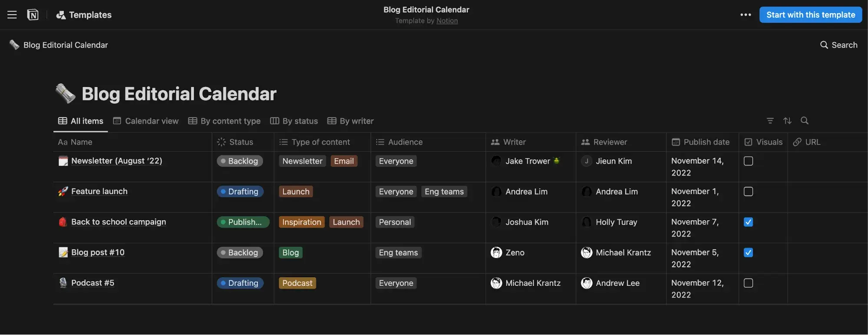Screen dimensions: 868x335
Task: Open the three-dot more options menu
Action: (746, 15)
